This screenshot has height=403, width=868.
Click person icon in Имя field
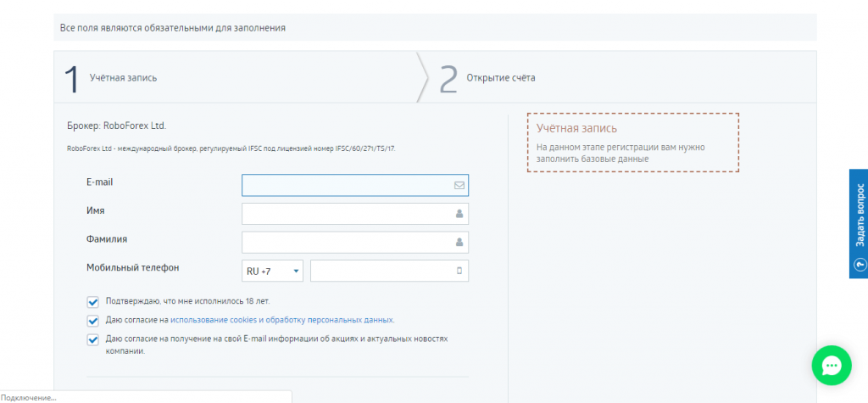point(459,214)
